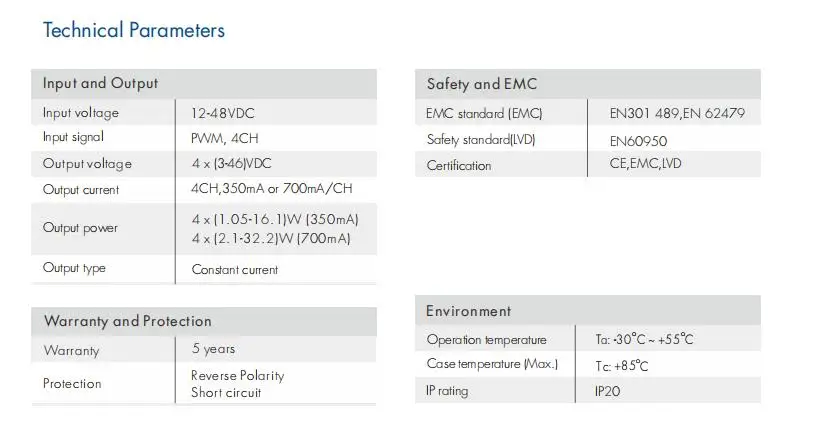
Task: Select the EN301 489,EN 62479 value
Action: point(677,113)
